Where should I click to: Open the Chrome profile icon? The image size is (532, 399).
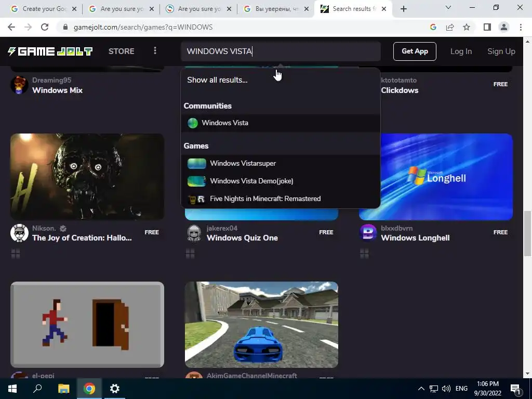tap(504, 27)
